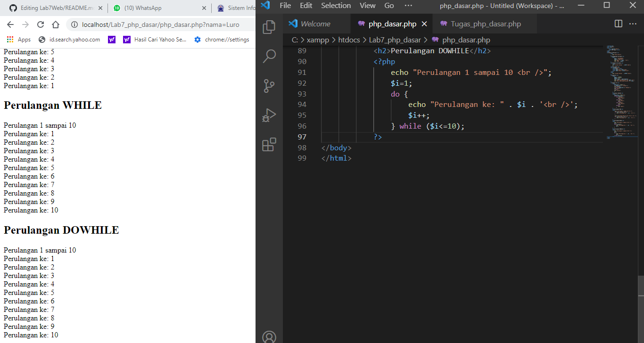This screenshot has width=644, height=343.
Task: Split the editor to the right
Action: pyautogui.click(x=619, y=24)
